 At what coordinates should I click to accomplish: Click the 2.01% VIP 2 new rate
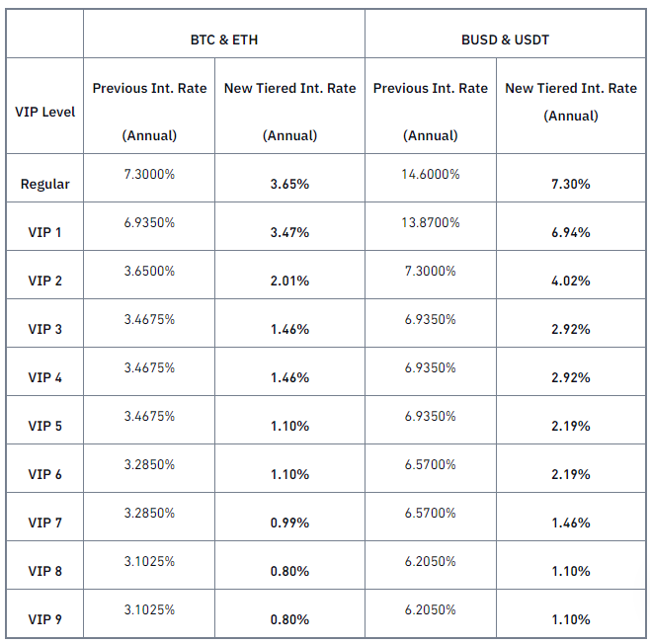pyautogui.click(x=289, y=281)
